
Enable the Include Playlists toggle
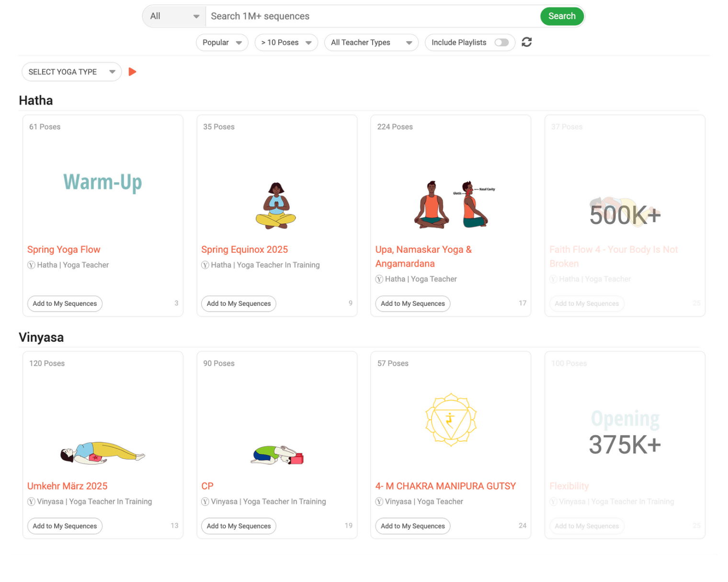point(501,42)
